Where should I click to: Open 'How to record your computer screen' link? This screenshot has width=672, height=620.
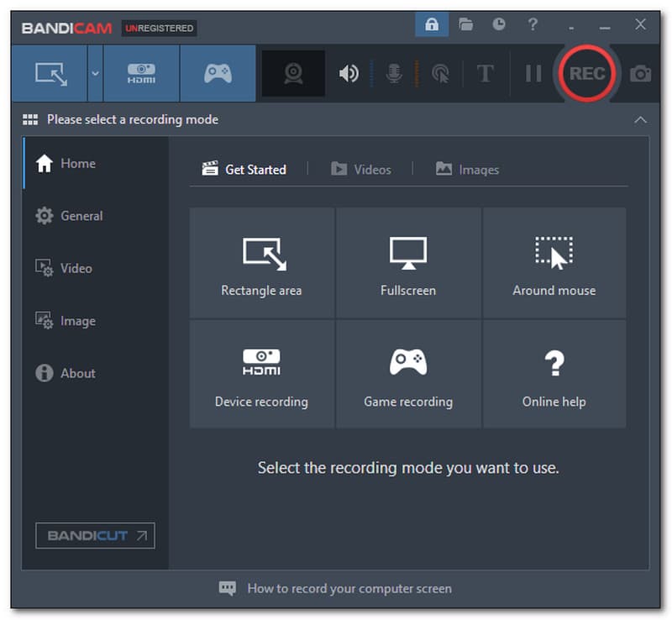coord(349,589)
